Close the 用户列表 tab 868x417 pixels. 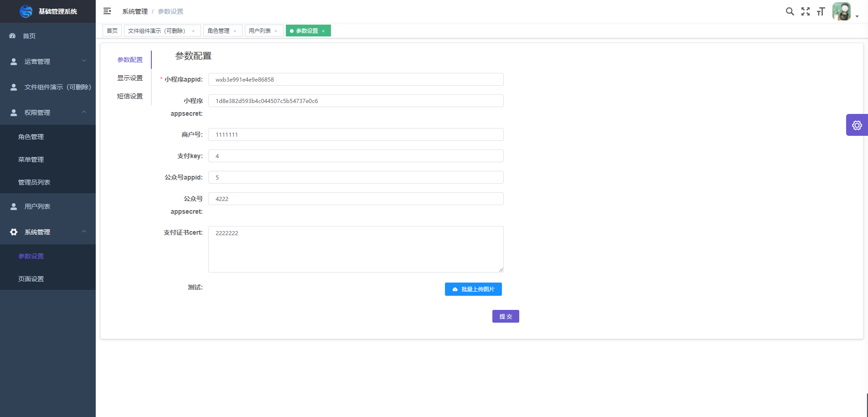[x=275, y=31]
